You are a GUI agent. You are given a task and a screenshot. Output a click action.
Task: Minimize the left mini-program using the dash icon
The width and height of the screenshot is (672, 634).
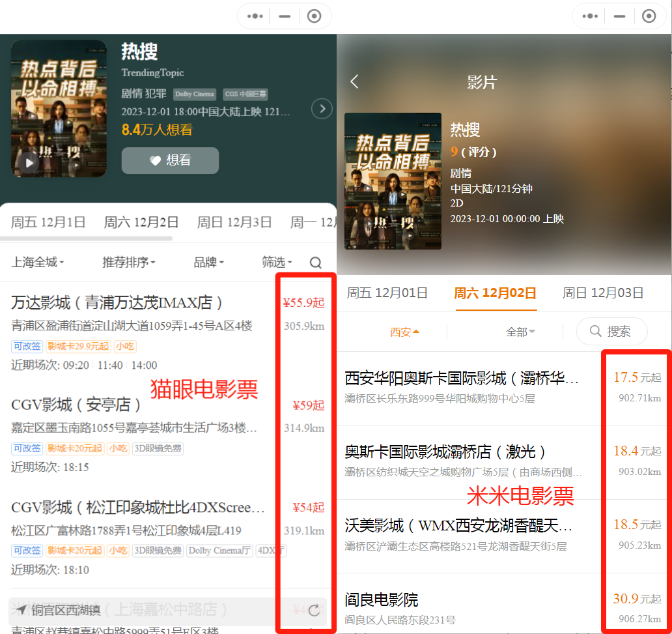[x=285, y=16]
